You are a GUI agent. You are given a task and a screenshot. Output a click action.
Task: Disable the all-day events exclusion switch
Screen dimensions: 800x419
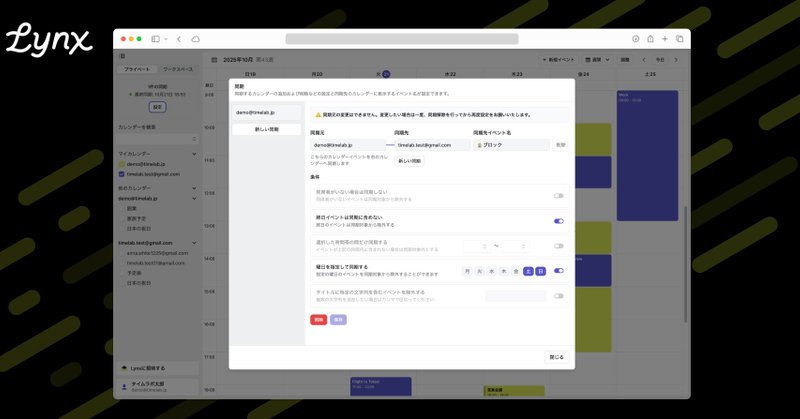click(559, 221)
